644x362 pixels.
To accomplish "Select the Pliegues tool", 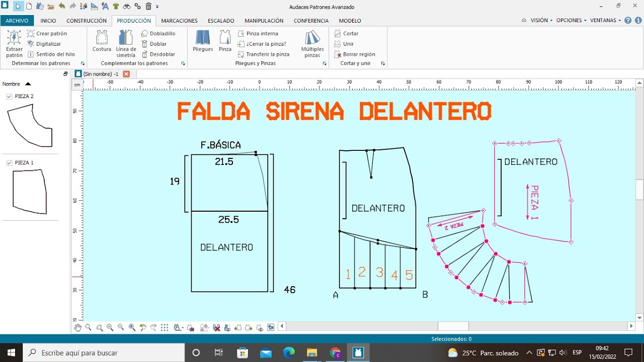I will 203,41.
